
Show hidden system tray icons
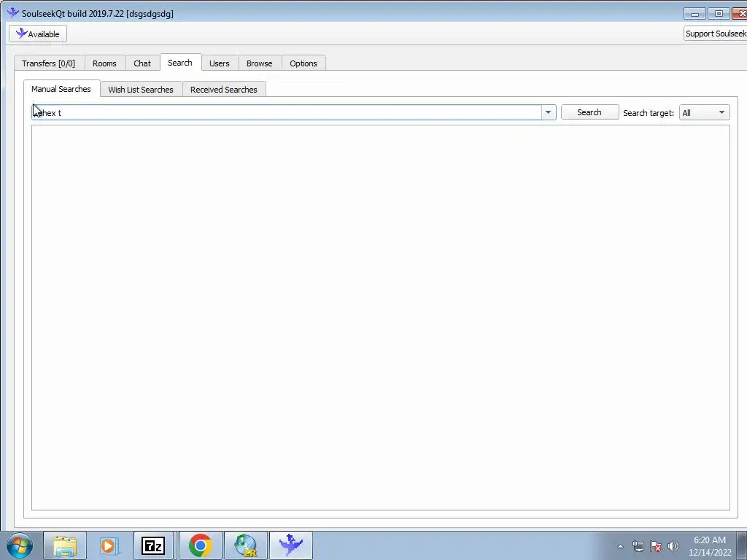[x=620, y=547]
